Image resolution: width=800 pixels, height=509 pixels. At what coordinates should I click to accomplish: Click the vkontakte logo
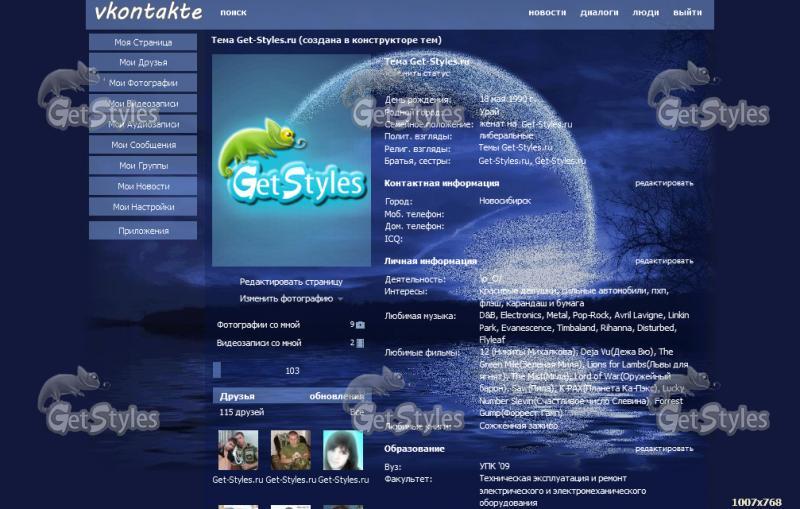[x=148, y=13]
